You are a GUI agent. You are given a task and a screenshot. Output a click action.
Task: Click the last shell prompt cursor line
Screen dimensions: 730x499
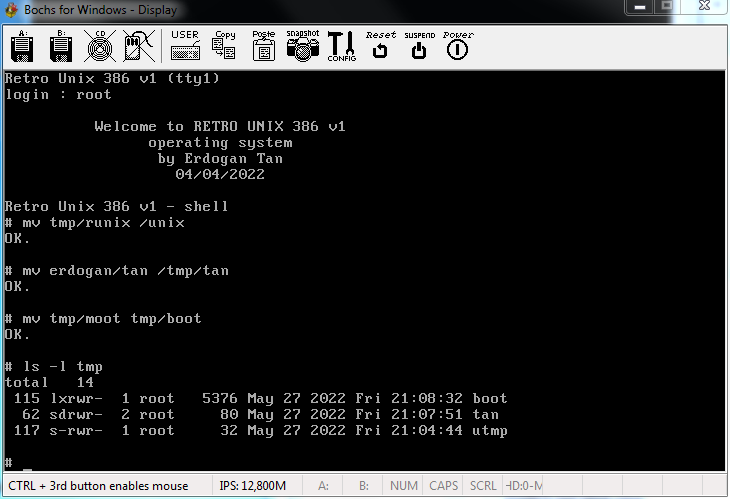click(x=19, y=463)
